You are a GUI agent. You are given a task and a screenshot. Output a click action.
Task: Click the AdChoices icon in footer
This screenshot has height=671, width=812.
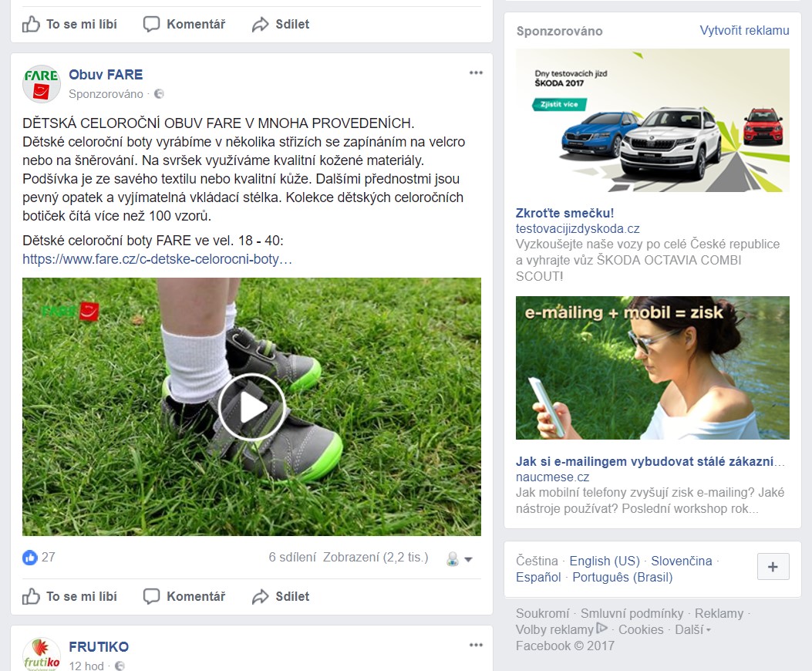[602, 629]
